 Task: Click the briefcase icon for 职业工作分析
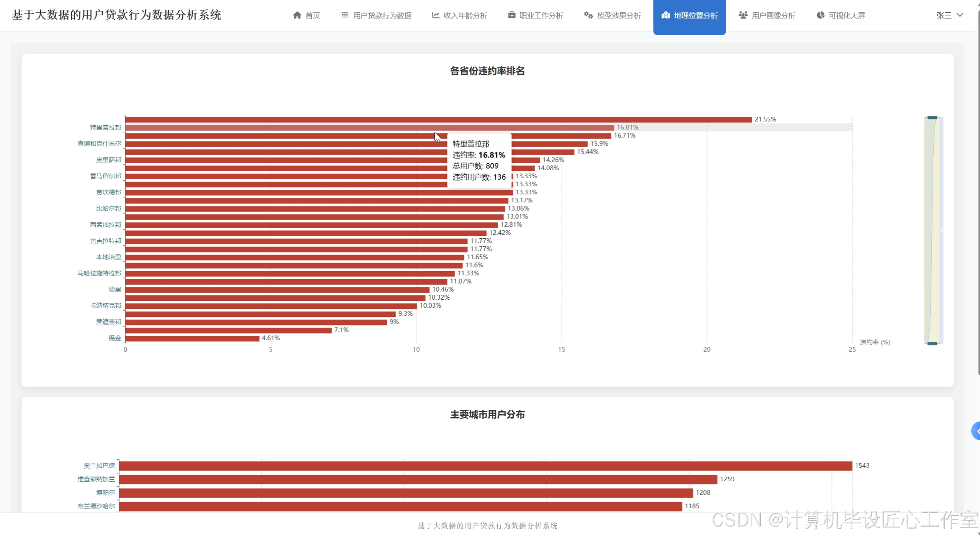point(511,15)
